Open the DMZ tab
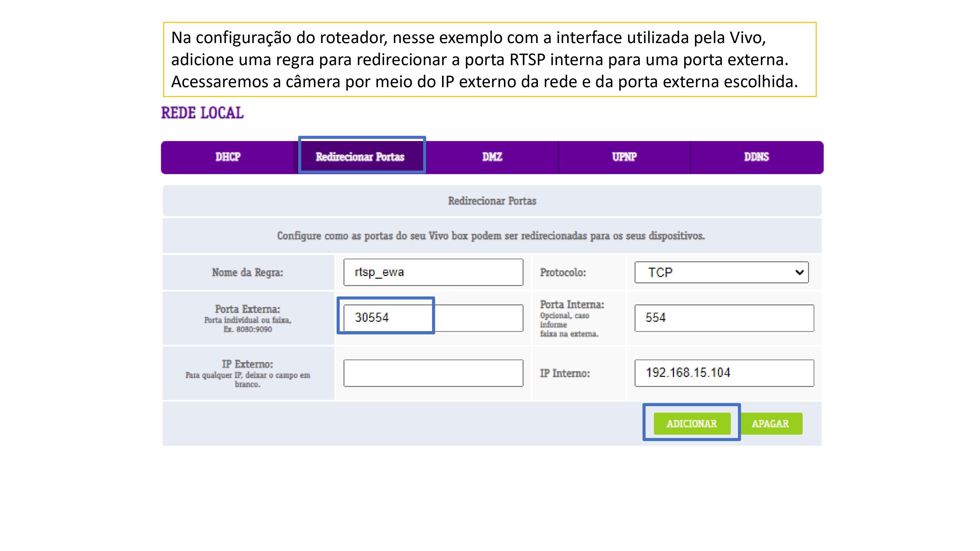 492,157
